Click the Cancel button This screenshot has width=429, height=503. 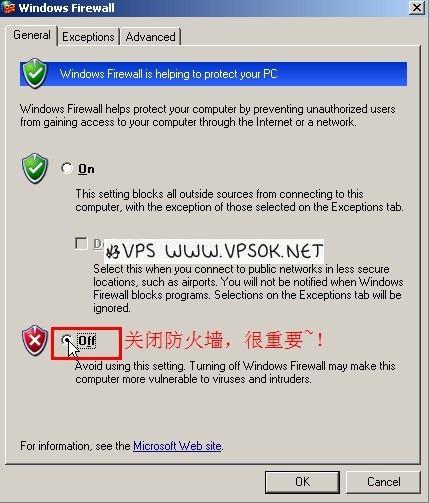pyautogui.click(x=384, y=482)
